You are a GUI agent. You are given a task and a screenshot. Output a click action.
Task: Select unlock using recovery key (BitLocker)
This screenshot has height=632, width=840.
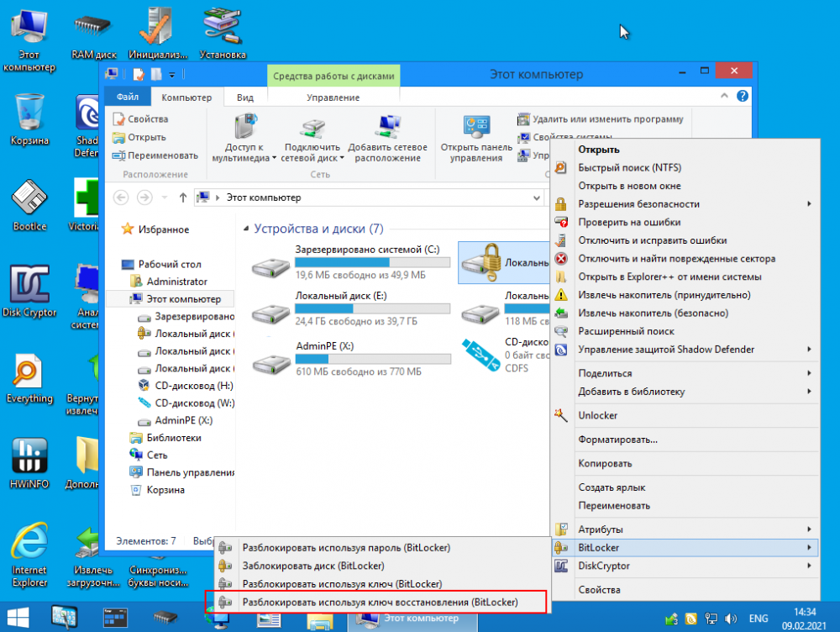click(380, 602)
